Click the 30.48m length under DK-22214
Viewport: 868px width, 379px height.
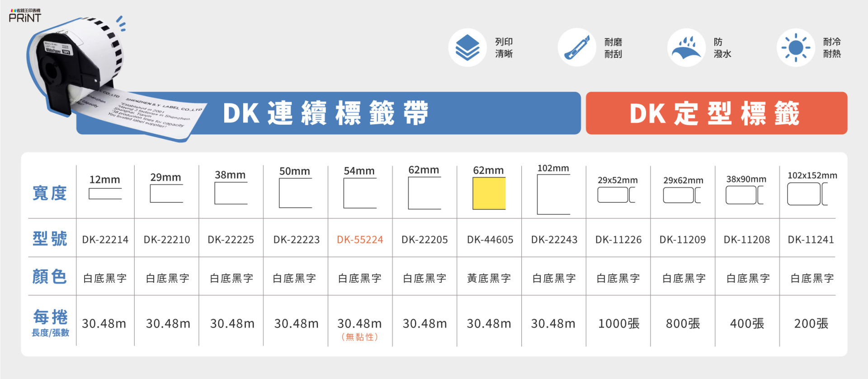tap(104, 323)
